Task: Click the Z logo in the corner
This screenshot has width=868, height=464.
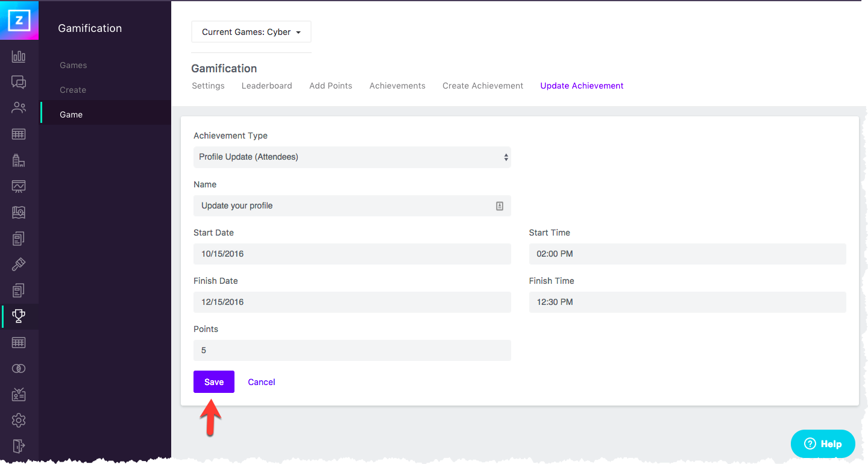Action: [x=19, y=20]
